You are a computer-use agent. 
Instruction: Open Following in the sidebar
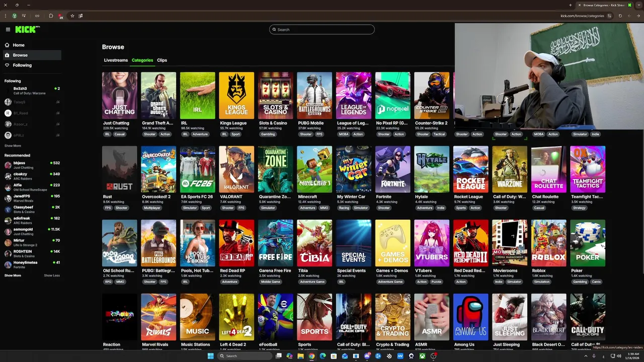tap(32, 65)
